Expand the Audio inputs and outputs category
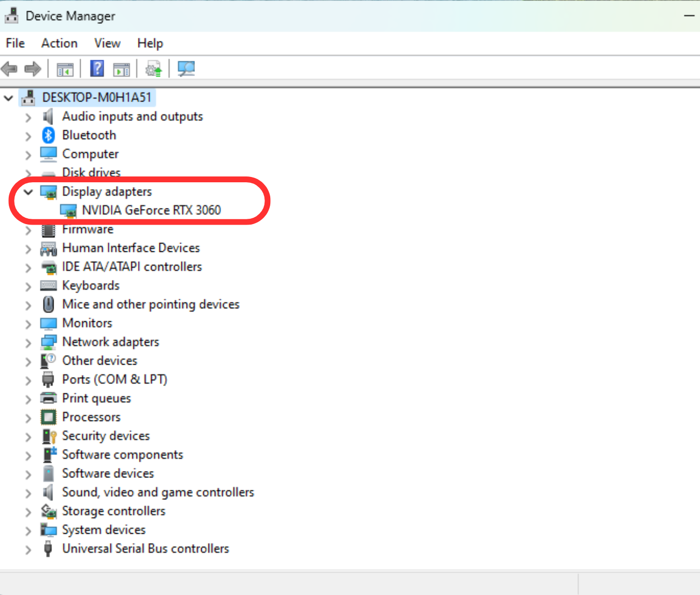Screen dimensions: 700x595 tap(28, 117)
